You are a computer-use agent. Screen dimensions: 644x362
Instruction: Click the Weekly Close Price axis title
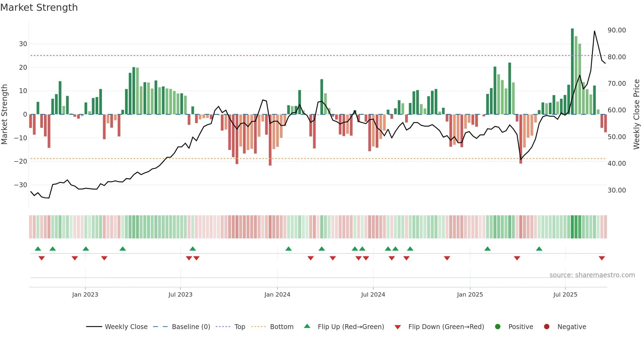pos(636,114)
